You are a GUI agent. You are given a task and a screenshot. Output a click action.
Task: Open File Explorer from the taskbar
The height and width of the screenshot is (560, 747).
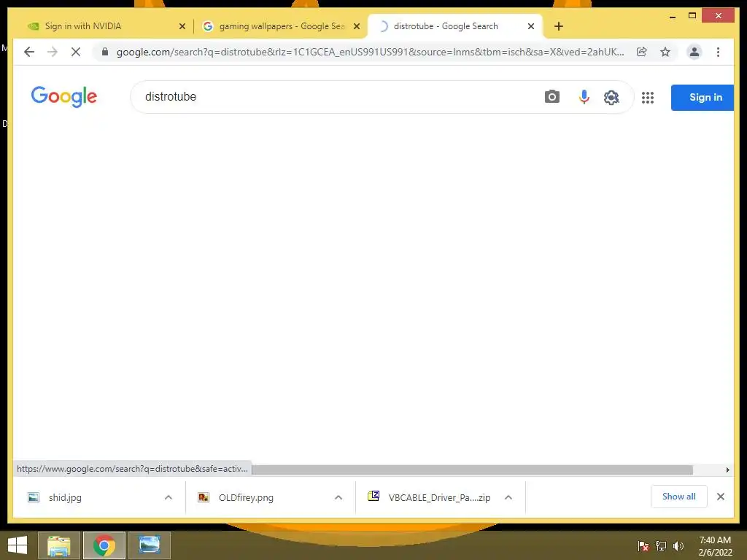point(59,545)
